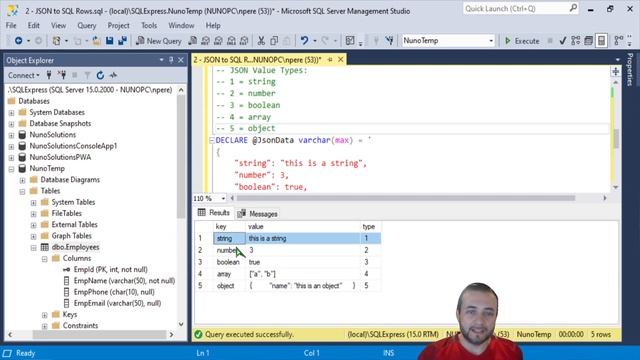Screen dimensions: 640x360
Task: Click the 'this is a string' value cell
Action: (x=303, y=238)
